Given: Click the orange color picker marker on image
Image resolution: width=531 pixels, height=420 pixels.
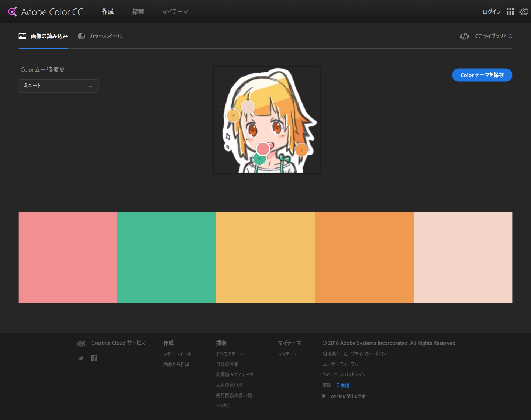Looking at the screenshot, I should click(x=301, y=150).
